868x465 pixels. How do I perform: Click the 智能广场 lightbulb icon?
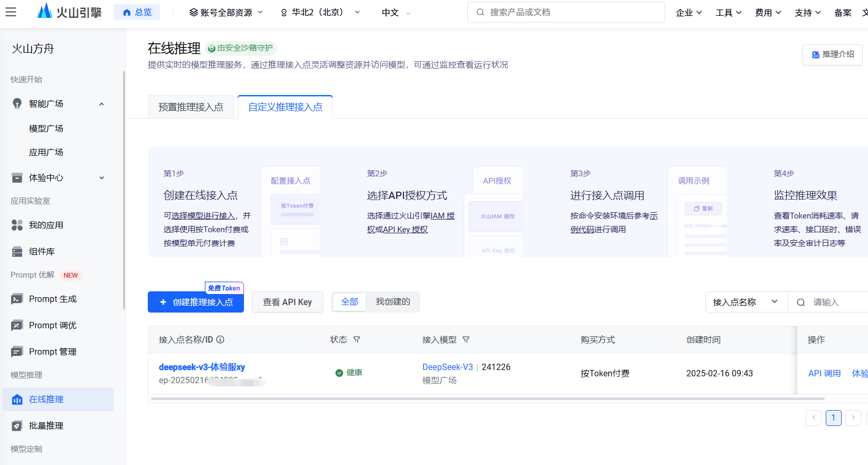coord(17,103)
